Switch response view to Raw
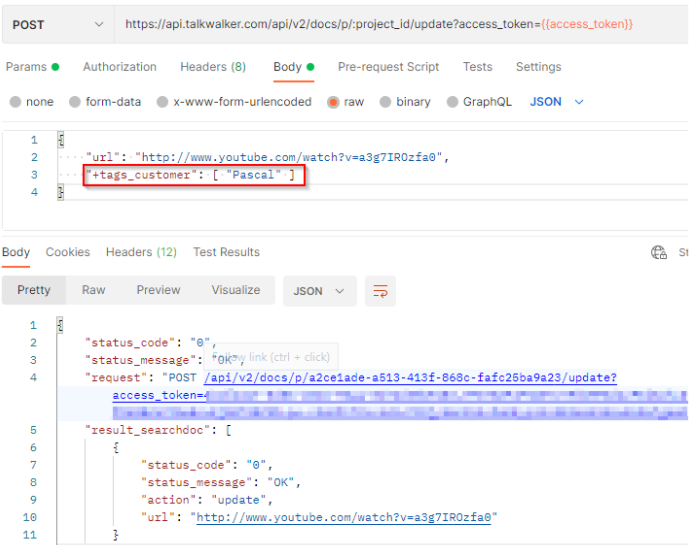The height and width of the screenshot is (545, 690). (93, 290)
